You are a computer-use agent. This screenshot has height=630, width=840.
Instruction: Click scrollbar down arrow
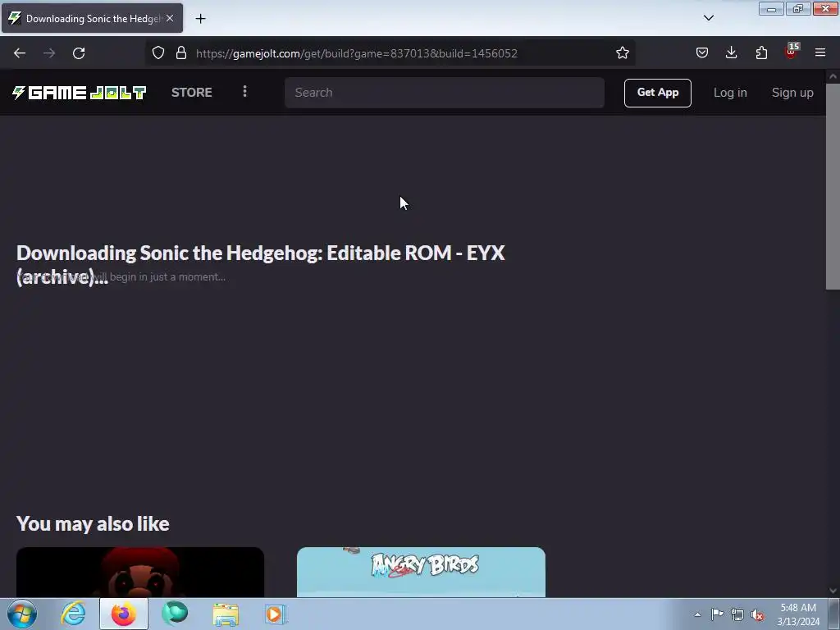pos(833,591)
